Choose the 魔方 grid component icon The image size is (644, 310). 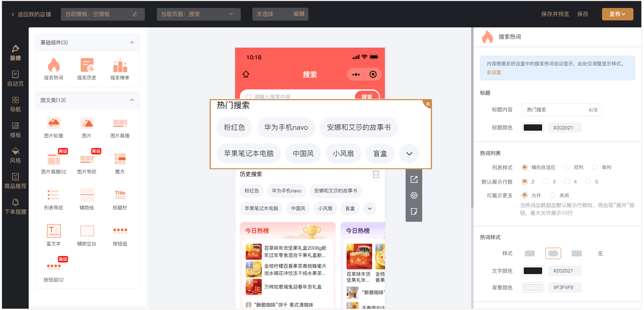coord(120,159)
